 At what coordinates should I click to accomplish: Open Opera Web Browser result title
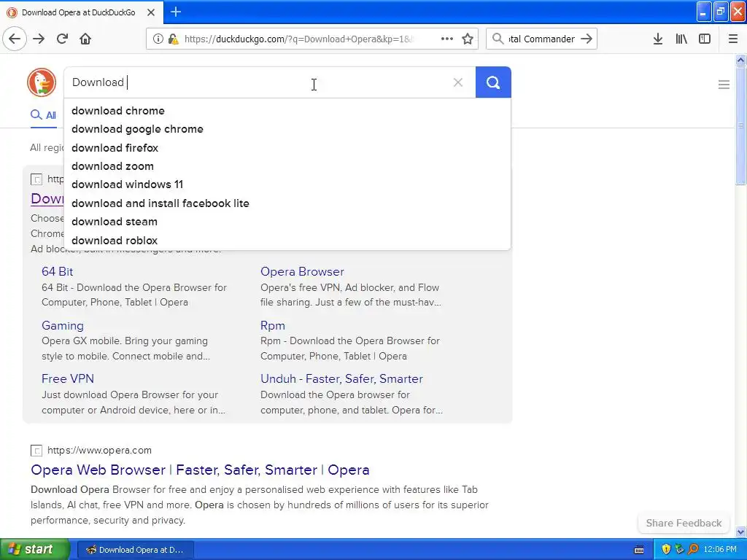(200, 470)
